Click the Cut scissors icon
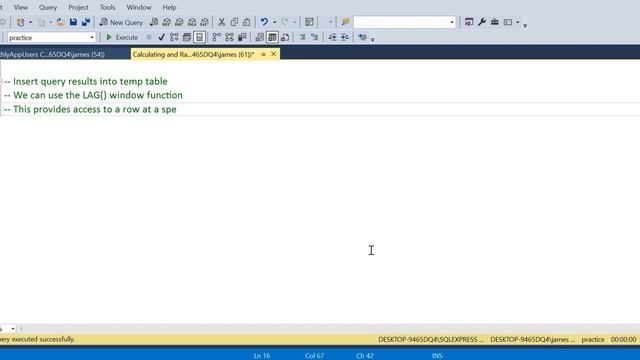The image size is (640, 360). [222, 22]
